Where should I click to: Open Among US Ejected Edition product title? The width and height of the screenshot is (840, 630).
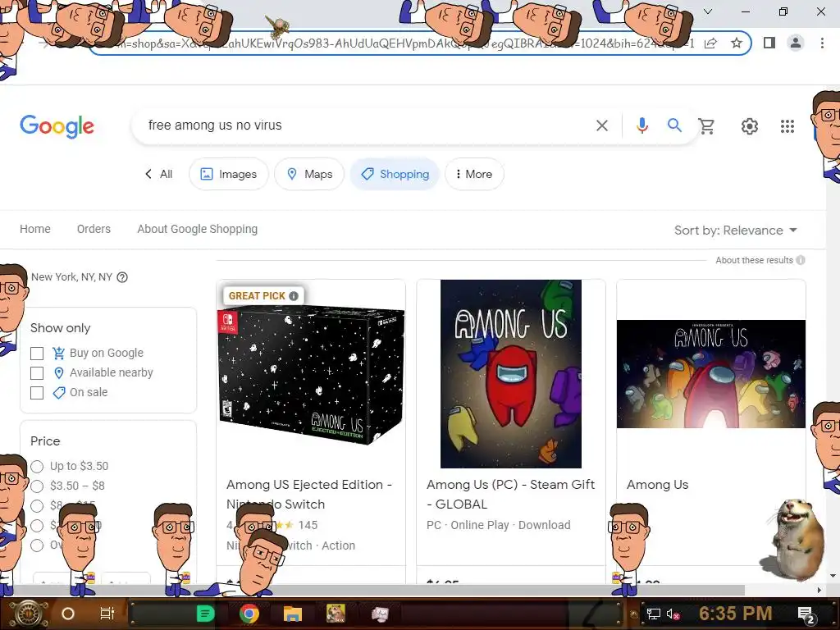[309, 495]
